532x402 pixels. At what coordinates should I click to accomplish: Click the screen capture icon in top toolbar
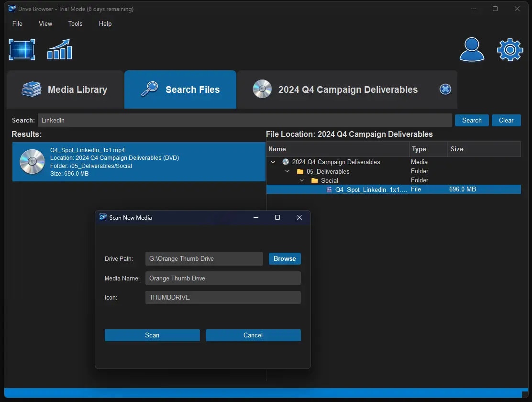[22, 49]
